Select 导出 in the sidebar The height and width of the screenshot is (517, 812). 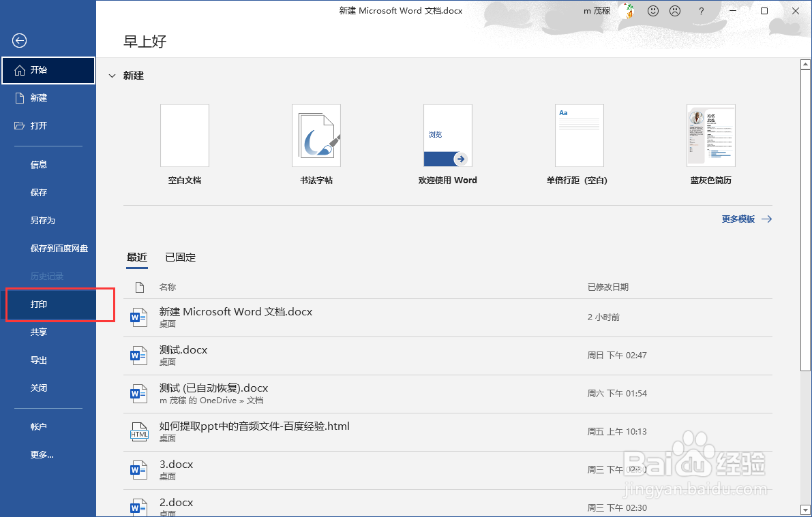point(48,360)
